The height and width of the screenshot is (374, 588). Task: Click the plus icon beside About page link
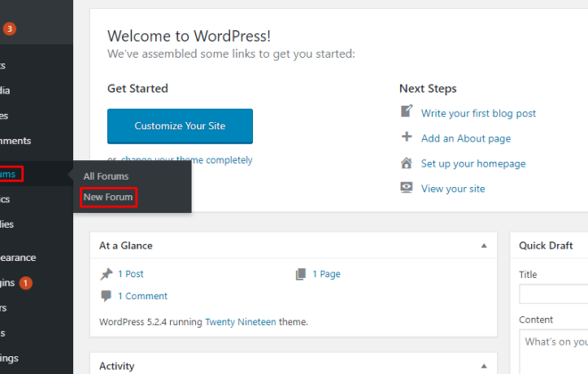406,136
